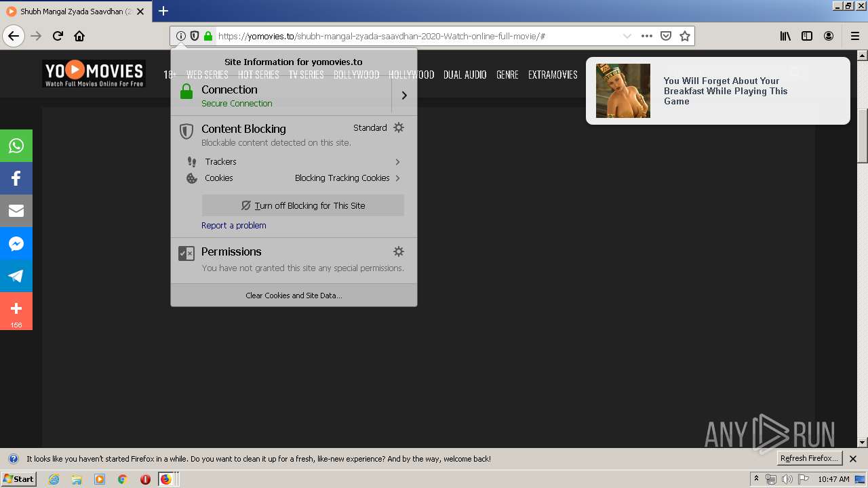The width and height of the screenshot is (868, 488).
Task: Bookmark this page with the star
Action: [685, 36]
